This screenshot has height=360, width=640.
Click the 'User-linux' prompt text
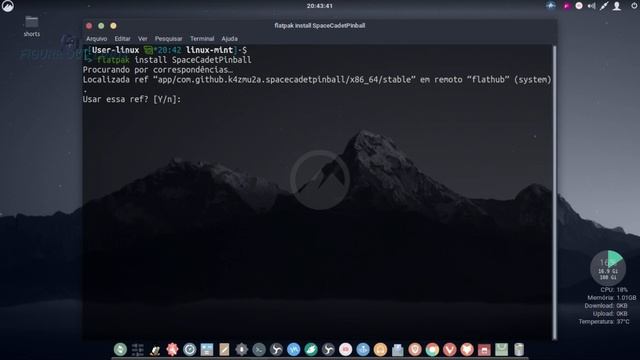[116, 50]
